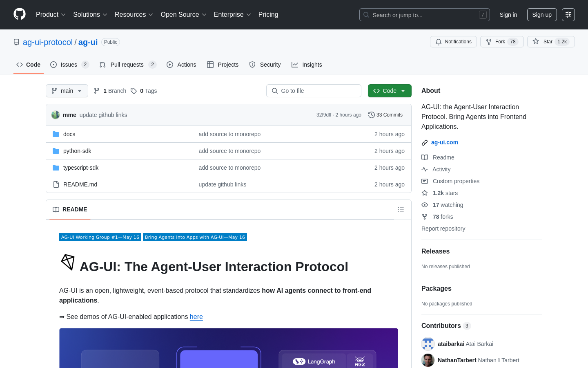Screen dimensions: 588x368
Task: Open the Actions tab
Action: click(x=181, y=65)
